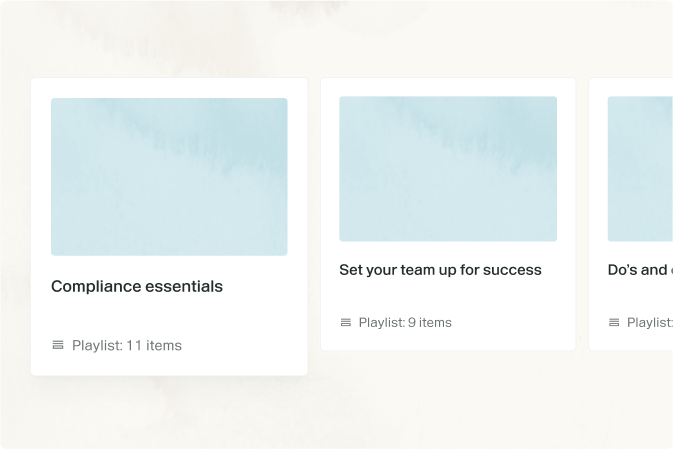The width and height of the screenshot is (673, 449).
Task: Select the "Playlist: 11 items" label
Action: (x=127, y=346)
